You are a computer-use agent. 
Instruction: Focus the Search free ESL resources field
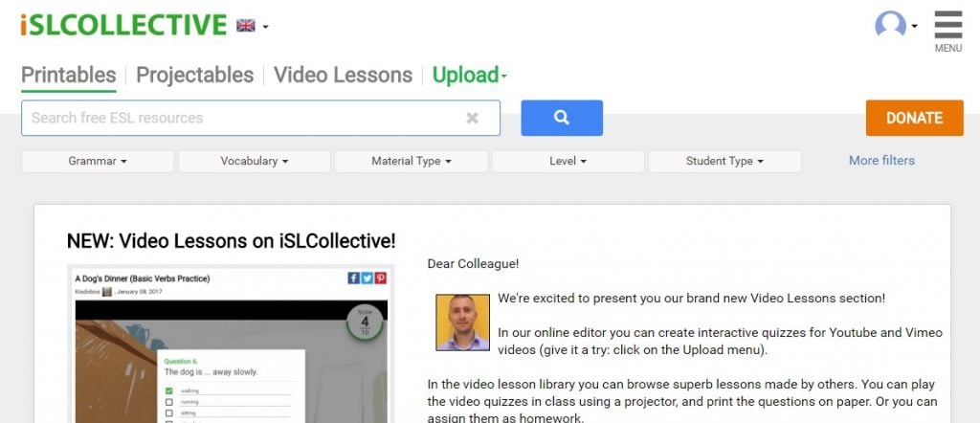[244, 118]
